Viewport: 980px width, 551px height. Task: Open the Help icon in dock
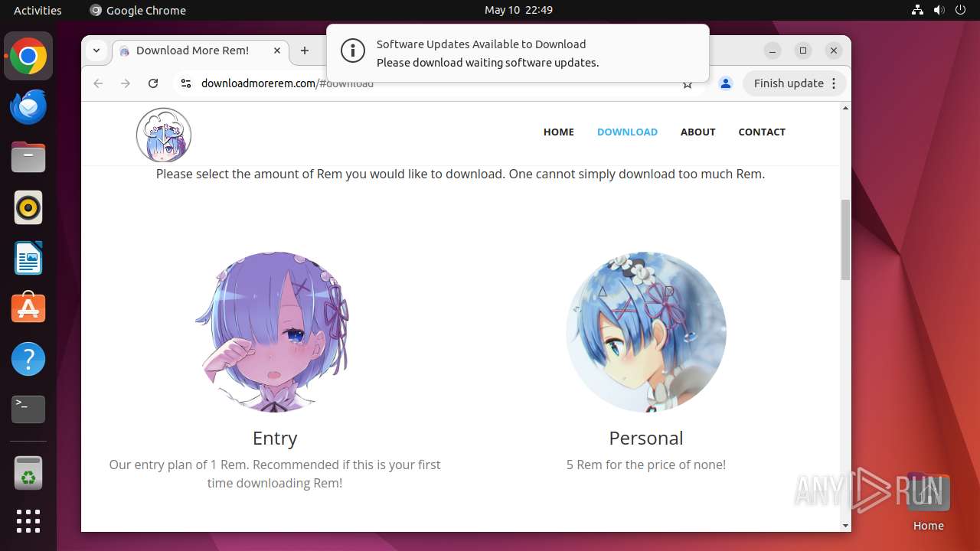pos(28,359)
